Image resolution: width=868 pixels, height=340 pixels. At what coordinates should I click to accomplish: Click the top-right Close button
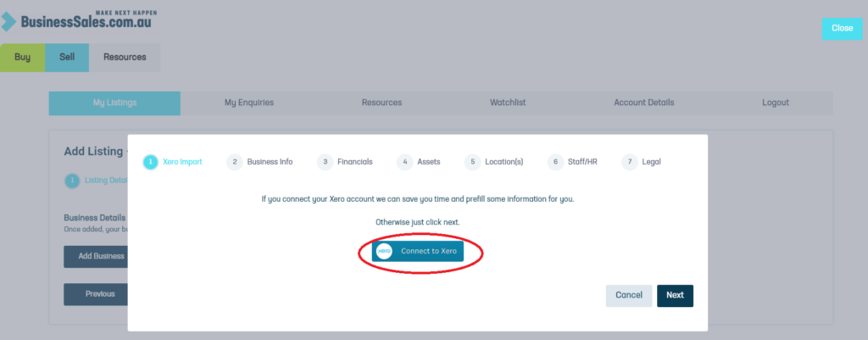tap(842, 28)
